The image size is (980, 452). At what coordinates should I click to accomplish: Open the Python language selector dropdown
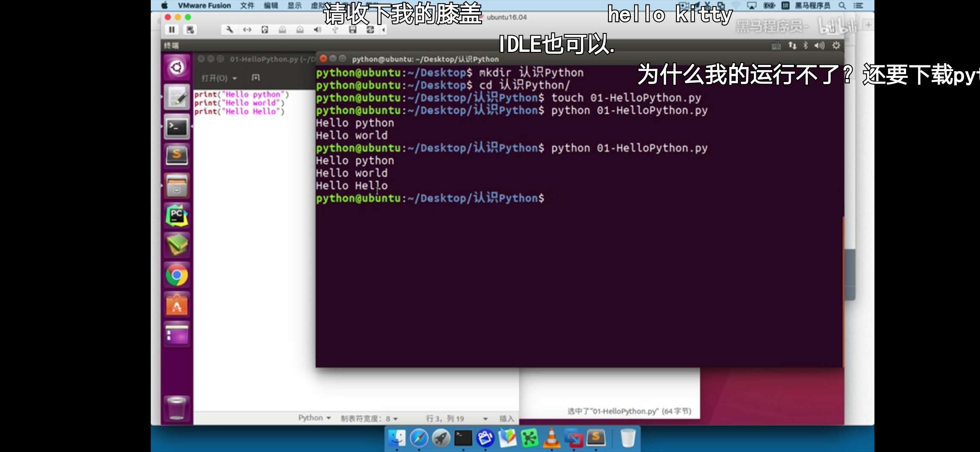coord(315,418)
